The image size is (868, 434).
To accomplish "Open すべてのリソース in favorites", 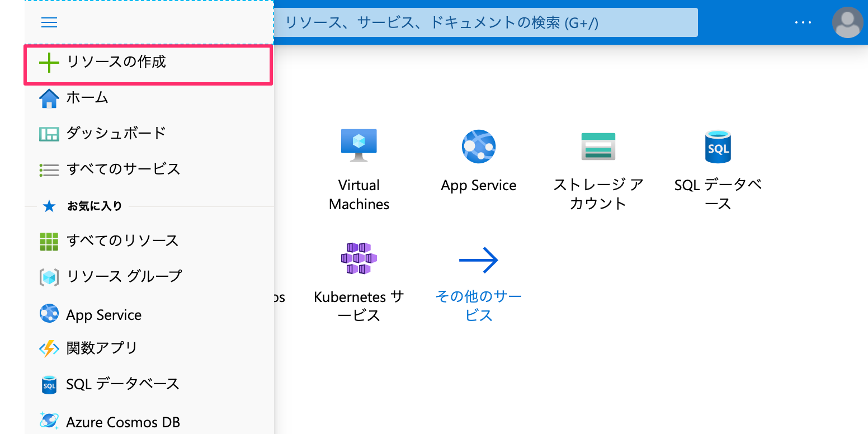I will point(122,240).
